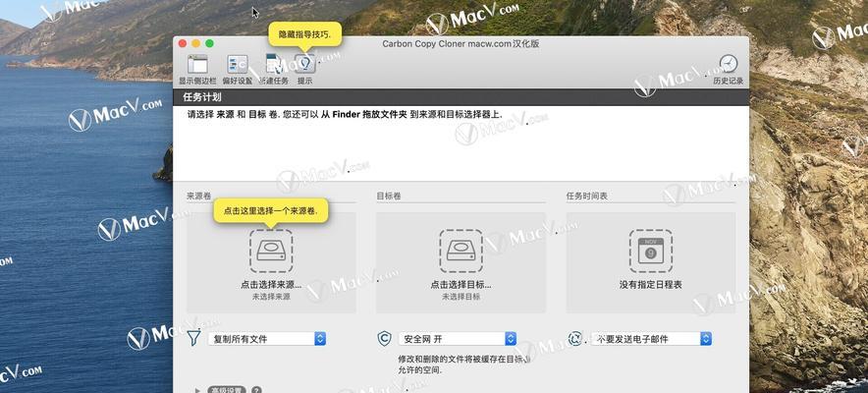Open the 不要发送电子邮件 dropdown
This screenshot has width=868, height=393.
coord(651,339)
